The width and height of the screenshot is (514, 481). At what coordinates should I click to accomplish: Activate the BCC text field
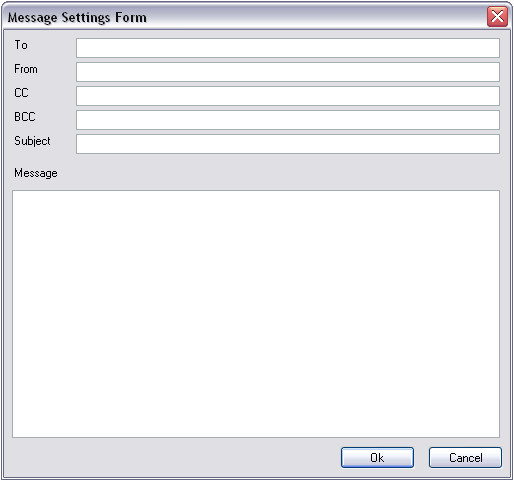tap(288, 120)
